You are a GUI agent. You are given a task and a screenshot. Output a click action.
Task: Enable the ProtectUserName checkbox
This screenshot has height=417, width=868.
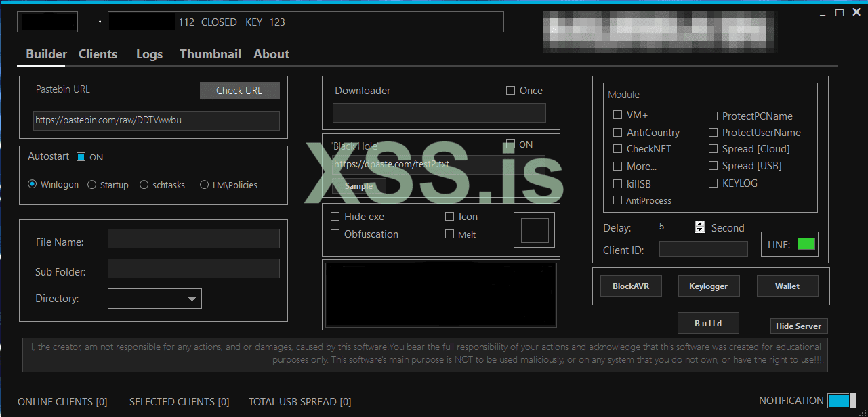click(x=714, y=133)
